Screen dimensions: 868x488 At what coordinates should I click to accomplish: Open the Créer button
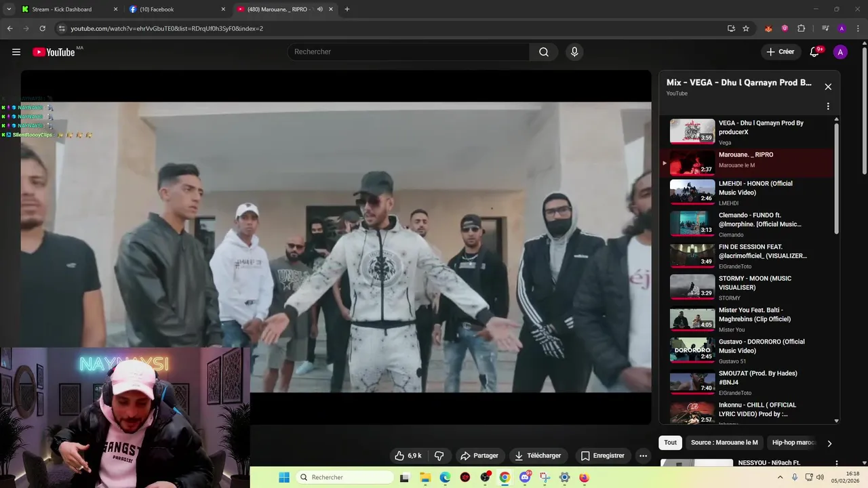(x=781, y=52)
